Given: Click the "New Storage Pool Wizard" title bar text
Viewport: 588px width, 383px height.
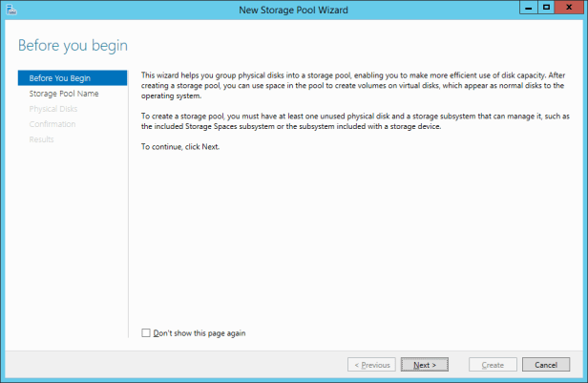Looking at the screenshot, I should click(293, 10).
